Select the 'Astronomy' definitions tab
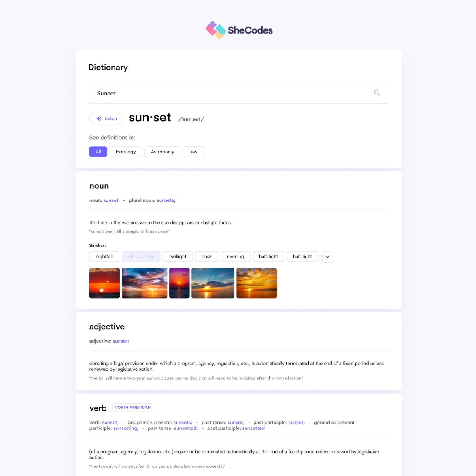476x476 pixels. (162, 152)
